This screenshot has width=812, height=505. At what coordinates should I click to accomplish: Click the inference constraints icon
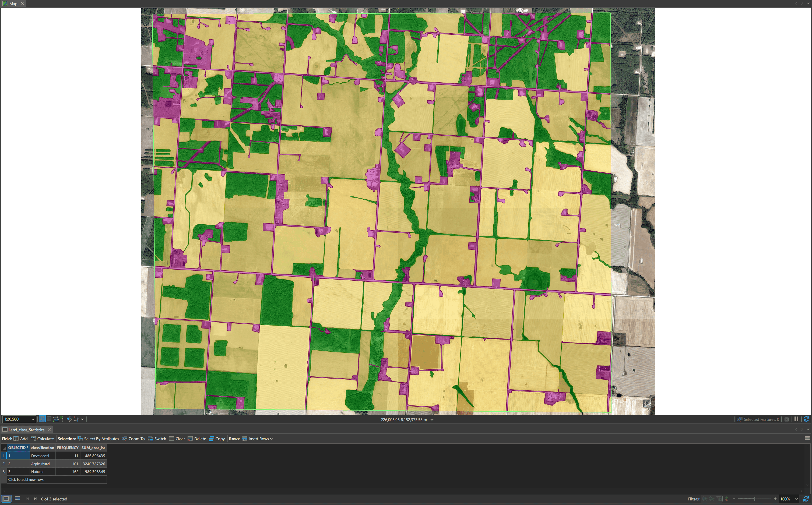tap(62, 419)
